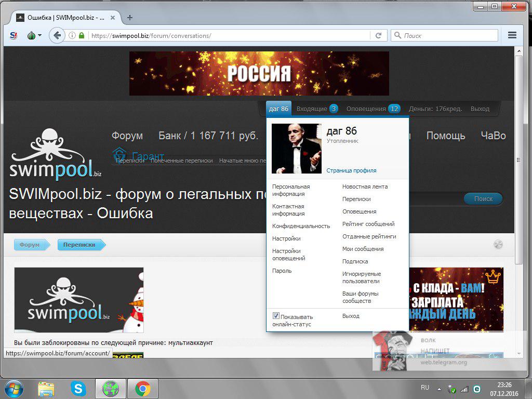The width and height of the screenshot is (532, 399).
Task: Click the green globe browser taskbar icon
Action: (111, 389)
